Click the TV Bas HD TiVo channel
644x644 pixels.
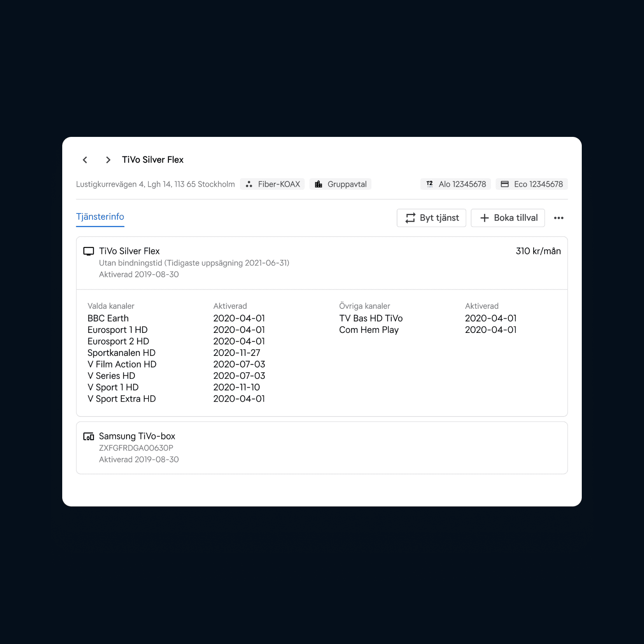pyautogui.click(x=371, y=318)
